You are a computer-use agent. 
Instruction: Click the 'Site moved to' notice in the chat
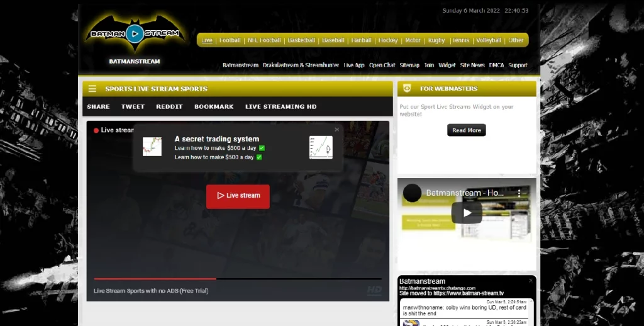[452, 293]
